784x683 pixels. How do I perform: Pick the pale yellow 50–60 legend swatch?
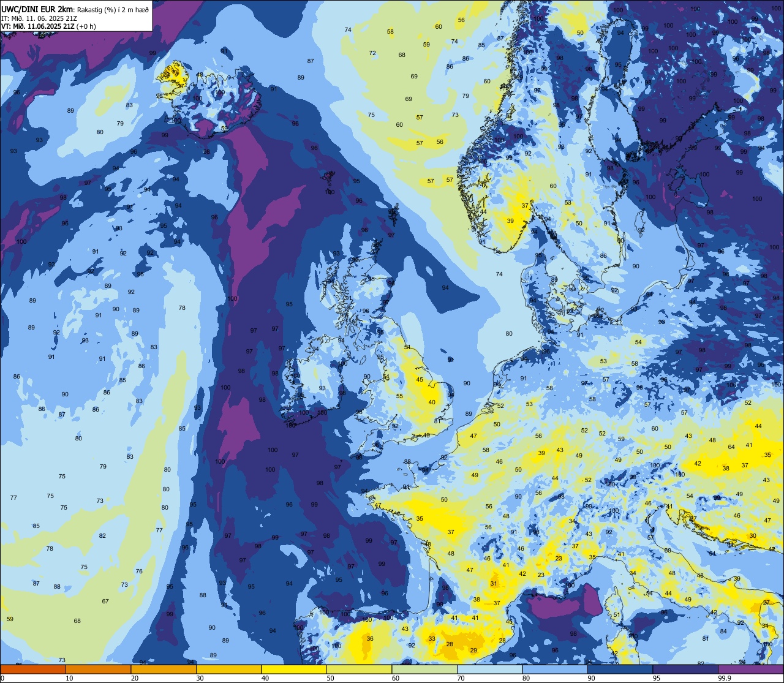pyautogui.click(x=359, y=669)
